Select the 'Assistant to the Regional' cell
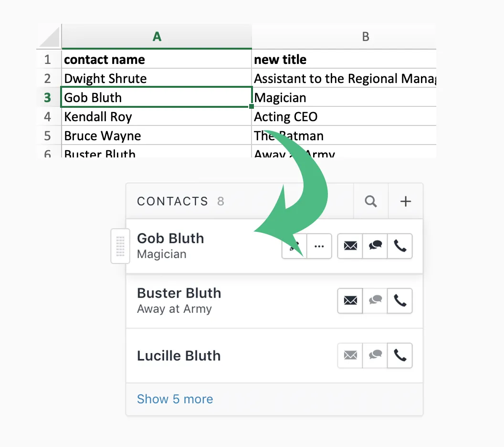The width and height of the screenshot is (504, 447). (344, 78)
